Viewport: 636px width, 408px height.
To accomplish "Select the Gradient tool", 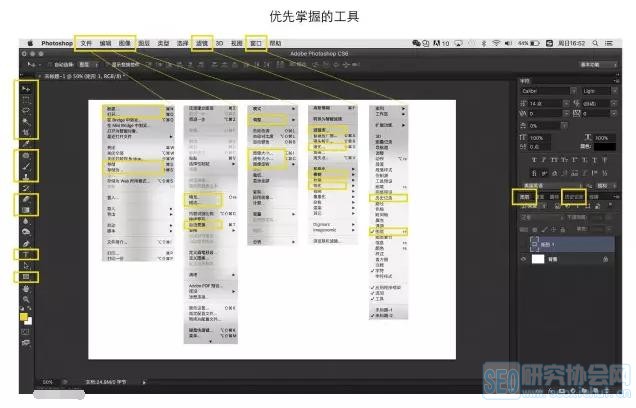I will tap(26, 210).
